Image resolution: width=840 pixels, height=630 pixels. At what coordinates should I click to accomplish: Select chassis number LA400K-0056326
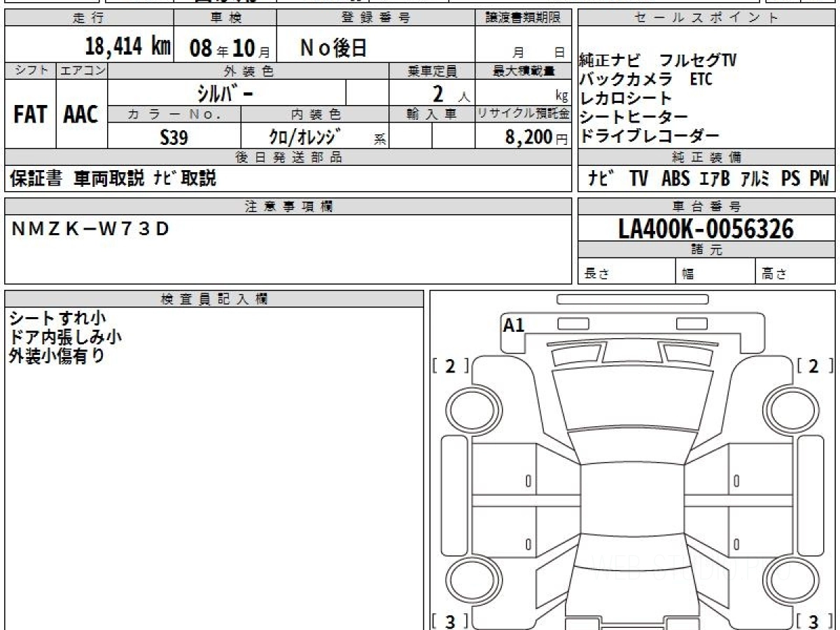click(706, 229)
